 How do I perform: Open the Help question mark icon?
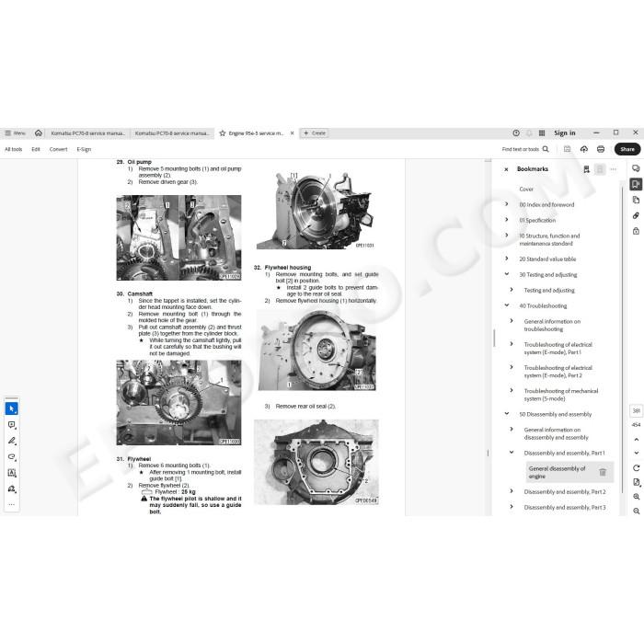516,132
